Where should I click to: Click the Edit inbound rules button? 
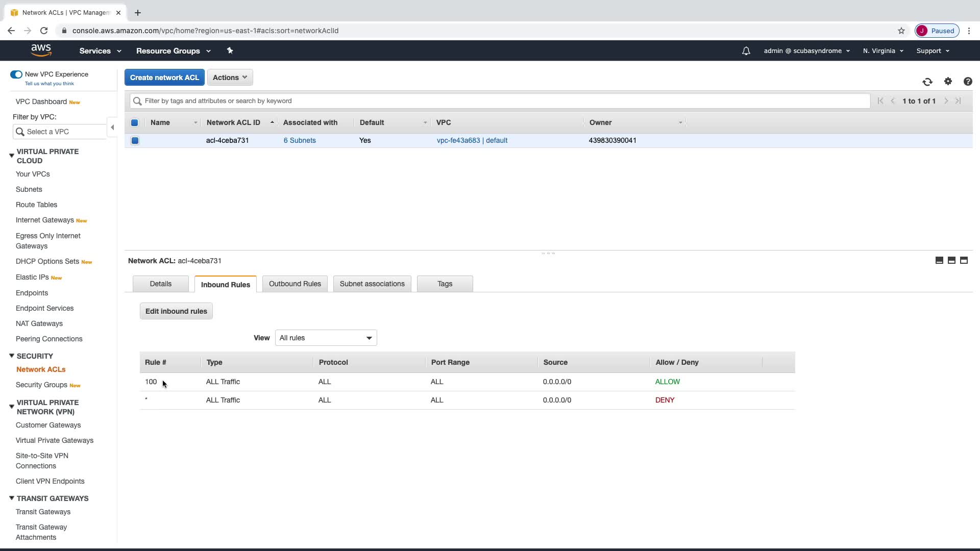click(x=176, y=311)
